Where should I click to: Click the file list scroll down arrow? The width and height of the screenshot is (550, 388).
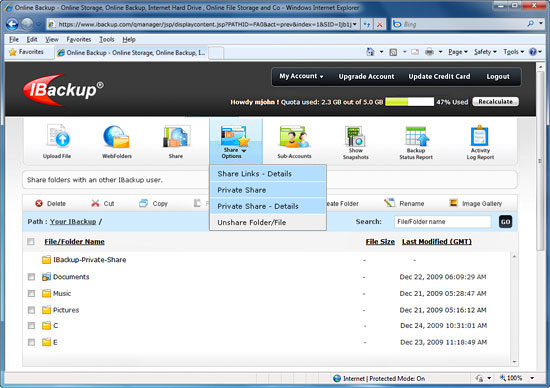click(x=514, y=361)
